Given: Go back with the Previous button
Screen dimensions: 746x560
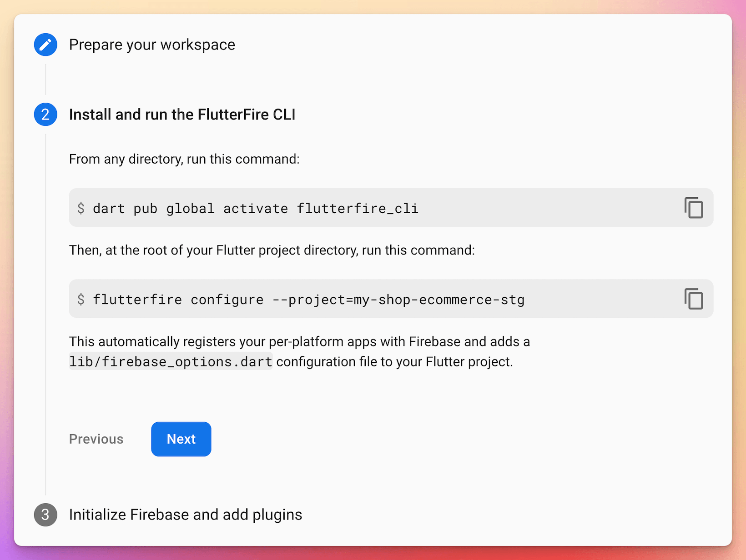Looking at the screenshot, I should pyautogui.click(x=96, y=439).
